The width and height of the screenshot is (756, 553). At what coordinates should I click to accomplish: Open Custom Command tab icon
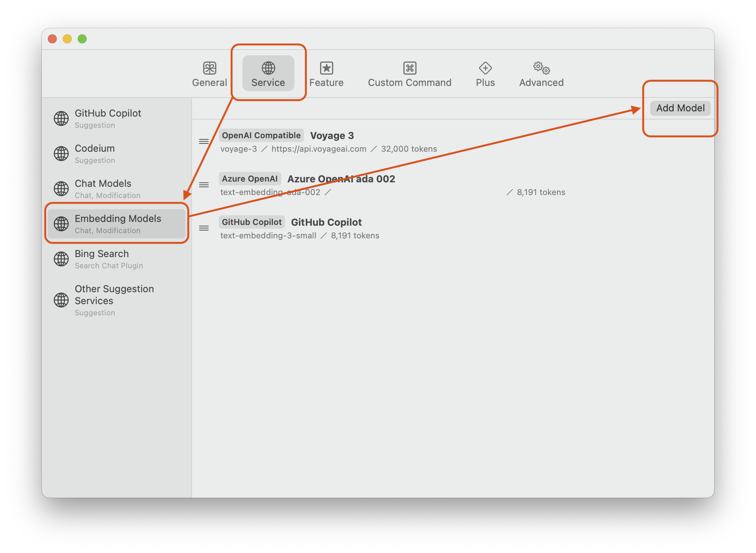(410, 68)
